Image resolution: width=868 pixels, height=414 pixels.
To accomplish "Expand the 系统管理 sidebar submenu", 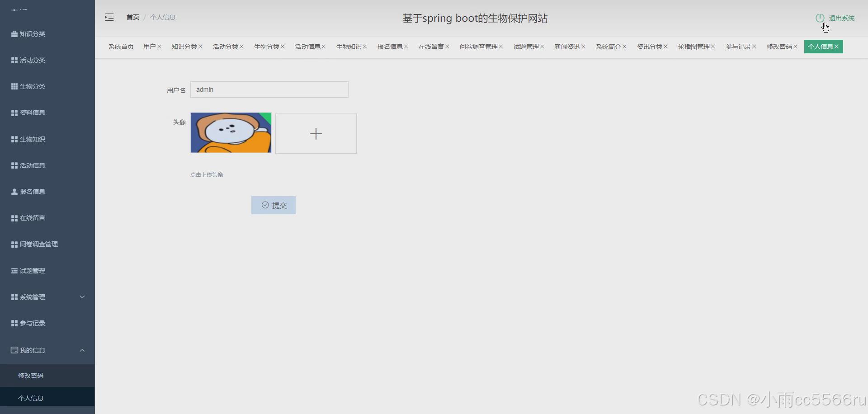I will coord(47,297).
